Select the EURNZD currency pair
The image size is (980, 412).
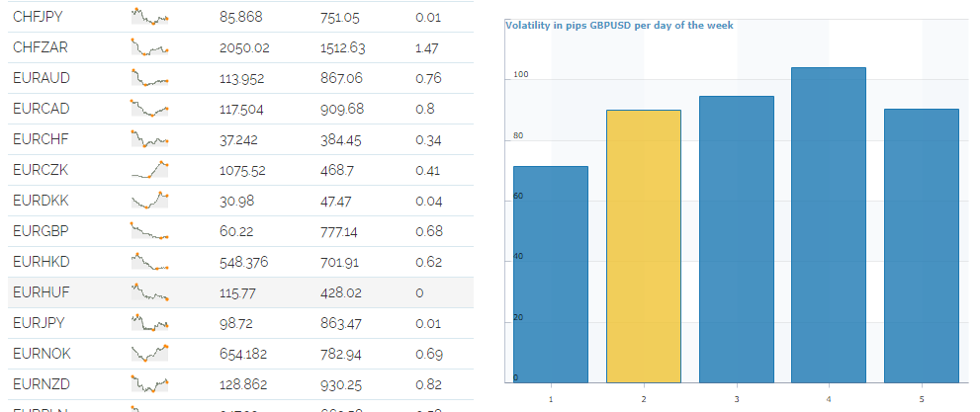(42, 384)
